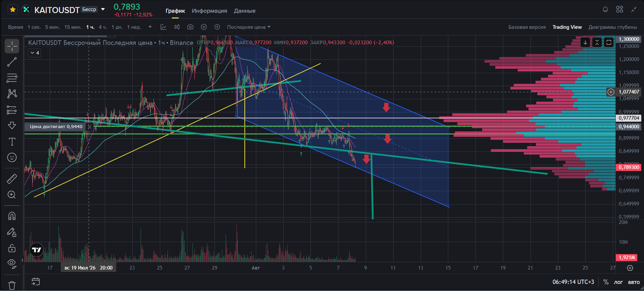This screenshot has width=644, height=291.
Task: Expand the hidden left panel chevron
Action: coord(22,260)
